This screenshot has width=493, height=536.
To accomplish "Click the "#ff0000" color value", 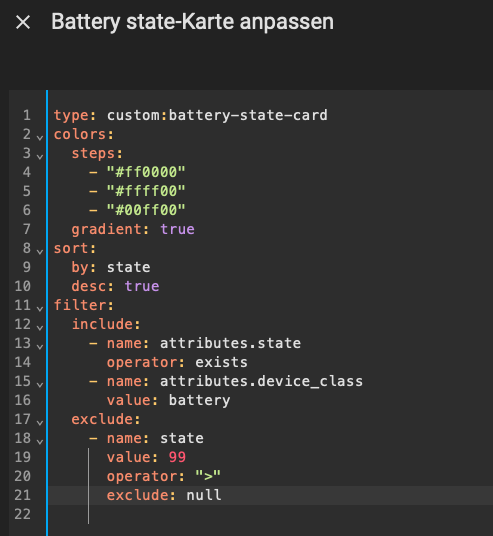I will coord(146,172).
